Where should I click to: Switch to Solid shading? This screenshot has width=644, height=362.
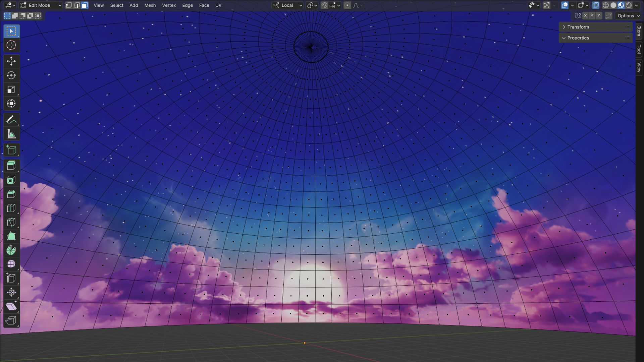click(613, 5)
